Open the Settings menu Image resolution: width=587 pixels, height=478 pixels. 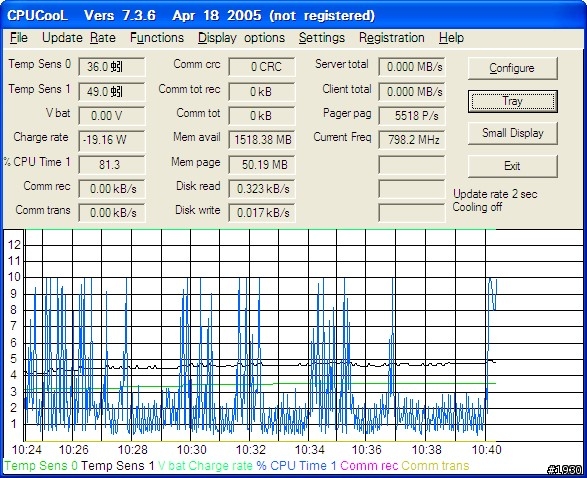coord(322,38)
